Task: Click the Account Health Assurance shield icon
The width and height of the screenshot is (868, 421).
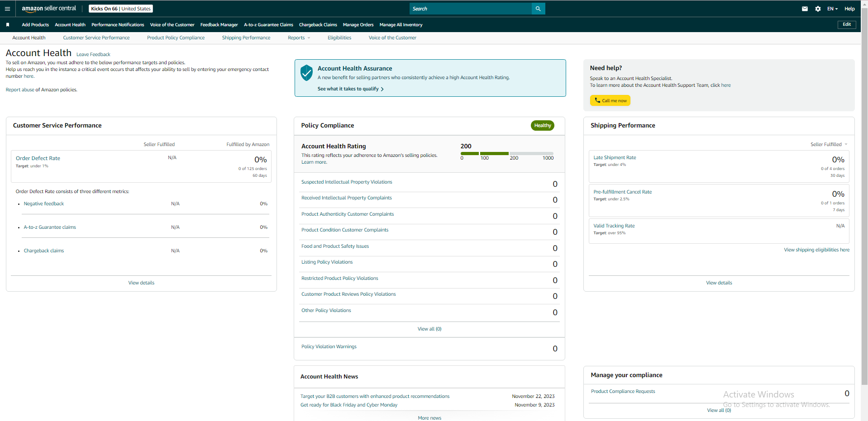Action: click(306, 72)
